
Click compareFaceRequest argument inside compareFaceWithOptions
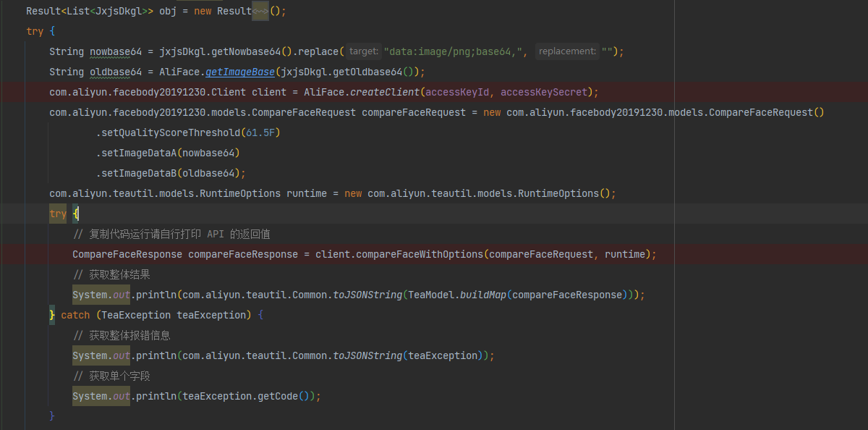tap(541, 254)
